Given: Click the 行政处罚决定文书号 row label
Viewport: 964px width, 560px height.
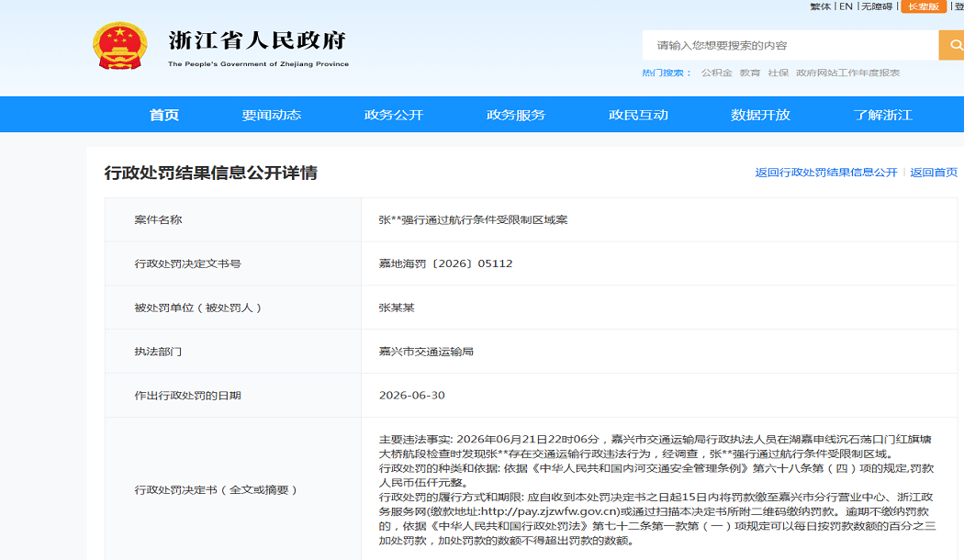Looking at the screenshot, I should point(187,263).
